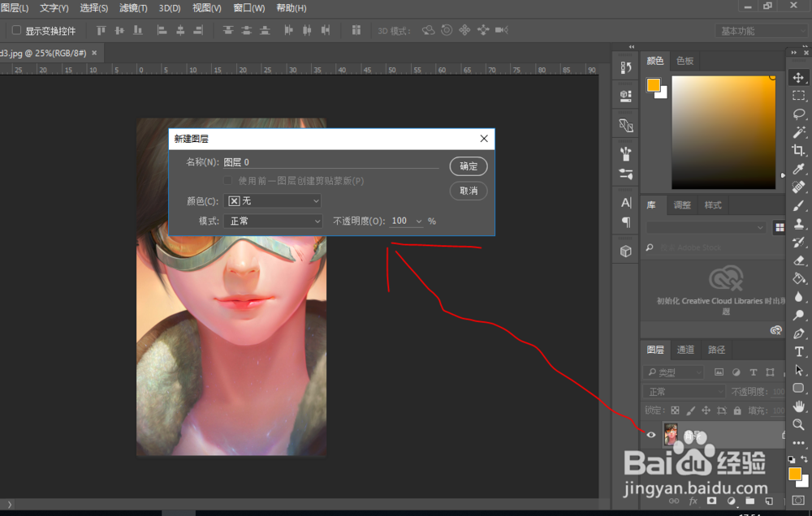Select the Hand tool
812x516 pixels.
(798, 406)
